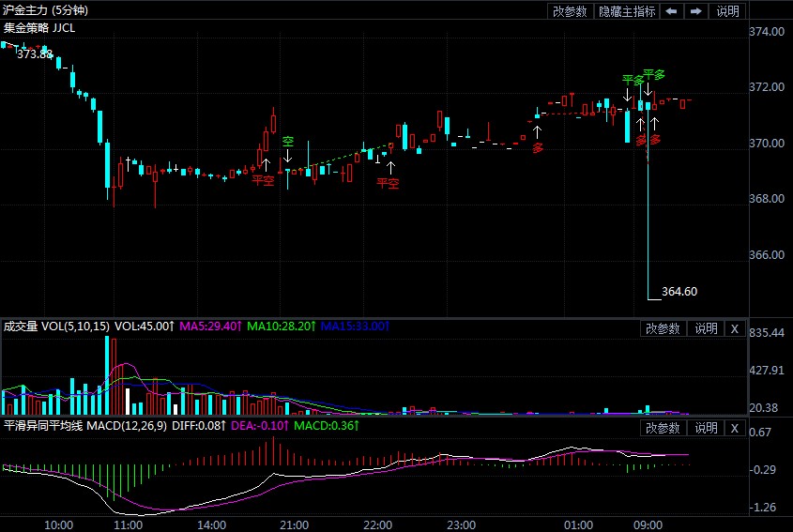793x532 pixels.
Task: Click 隐藏主指标 button
Action: 627,11
